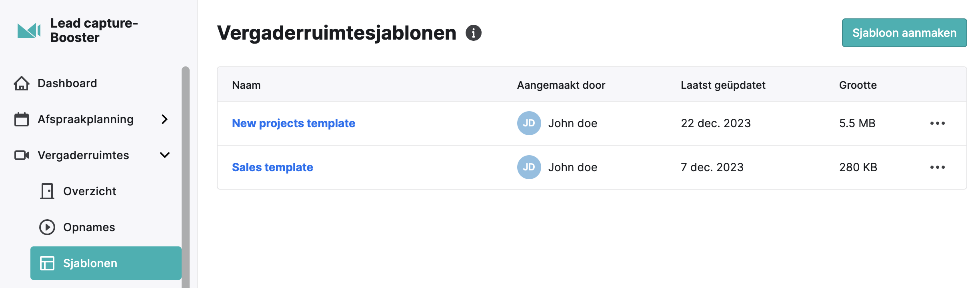Click the Opnames play circle icon
This screenshot has height=288, width=980.
pos(47,227)
